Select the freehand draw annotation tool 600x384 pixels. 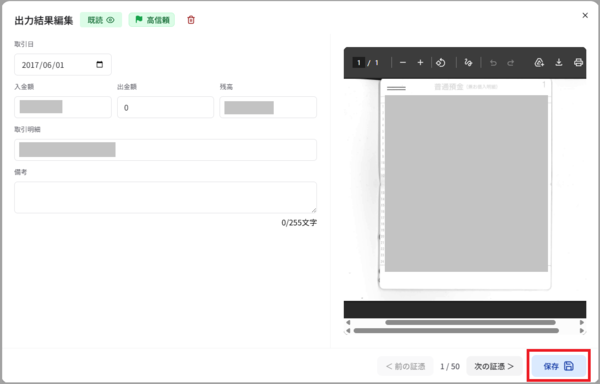[x=468, y=62]
